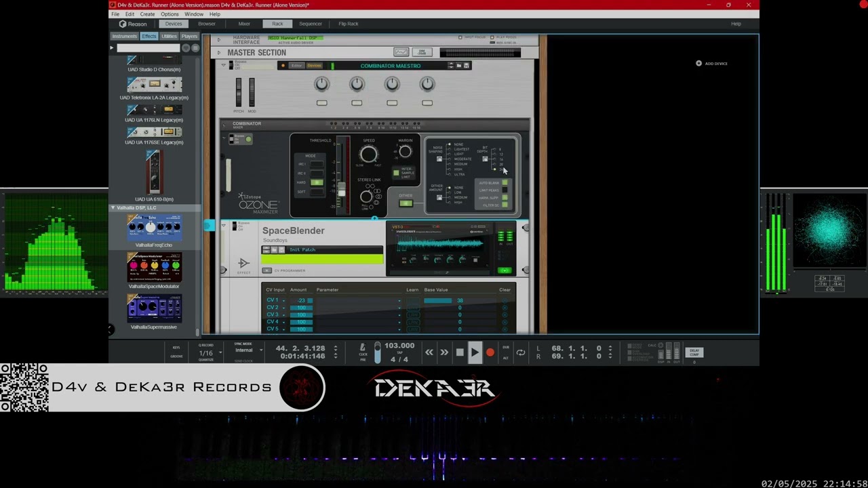Click the favorites heart icon near search
Screen dimensions: 868x488
click(186, 47)
